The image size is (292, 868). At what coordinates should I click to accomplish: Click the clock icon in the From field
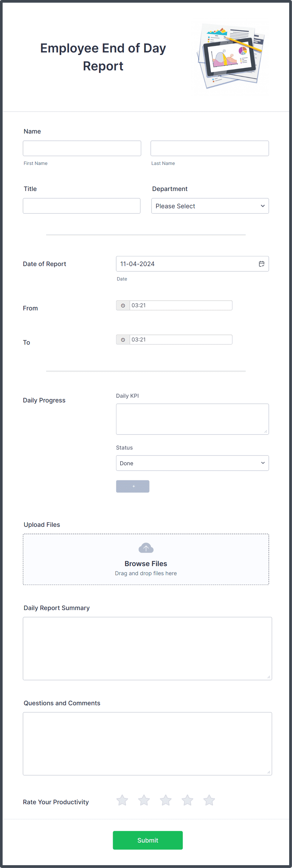pos(123,305)
